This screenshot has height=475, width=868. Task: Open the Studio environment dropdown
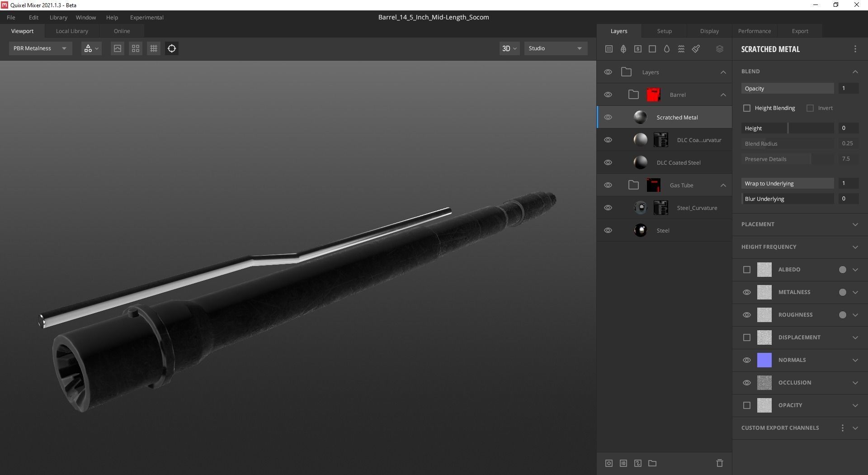pos(555,48)
